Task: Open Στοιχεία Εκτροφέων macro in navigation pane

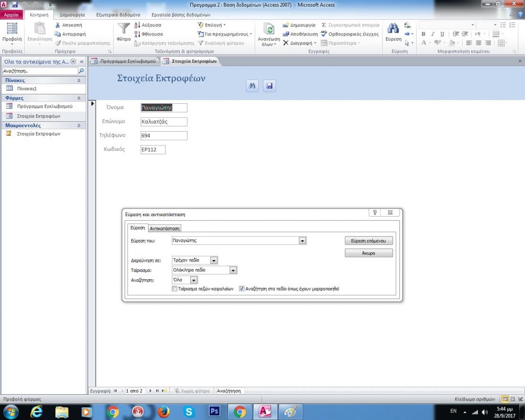Action: [39, 134]
